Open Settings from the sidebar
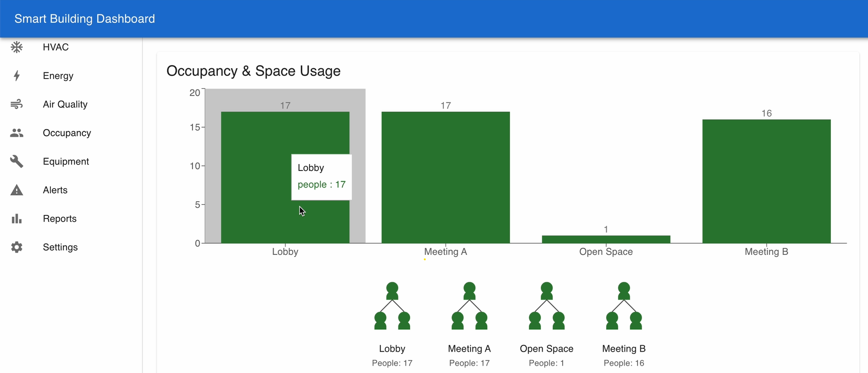Screen dimensions: 868x373 (71, 248)
